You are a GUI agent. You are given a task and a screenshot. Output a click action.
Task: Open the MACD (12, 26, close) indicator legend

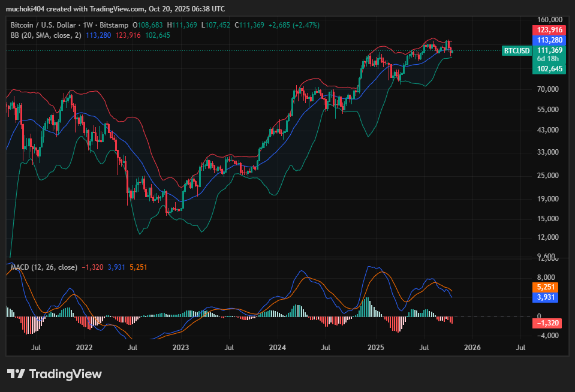pos(44,267)
